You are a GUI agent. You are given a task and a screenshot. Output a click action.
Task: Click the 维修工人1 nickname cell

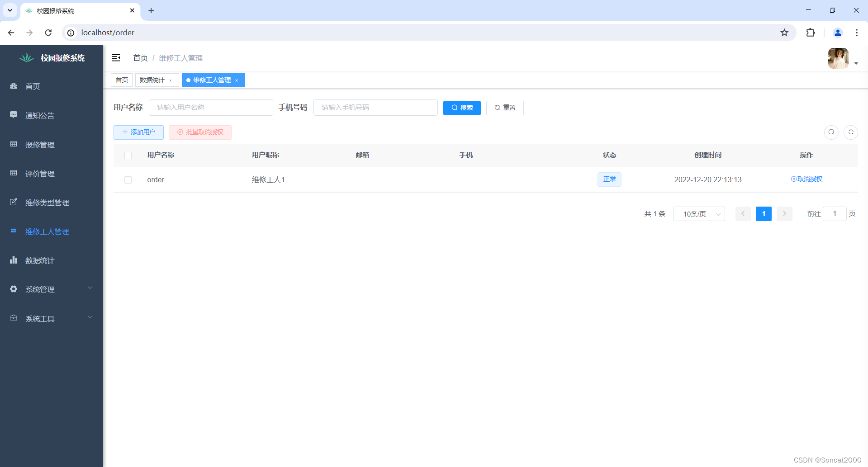click(268, 179)
